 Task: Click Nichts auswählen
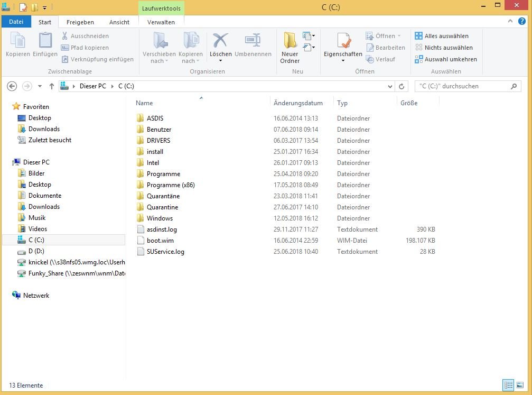(444, 48)
